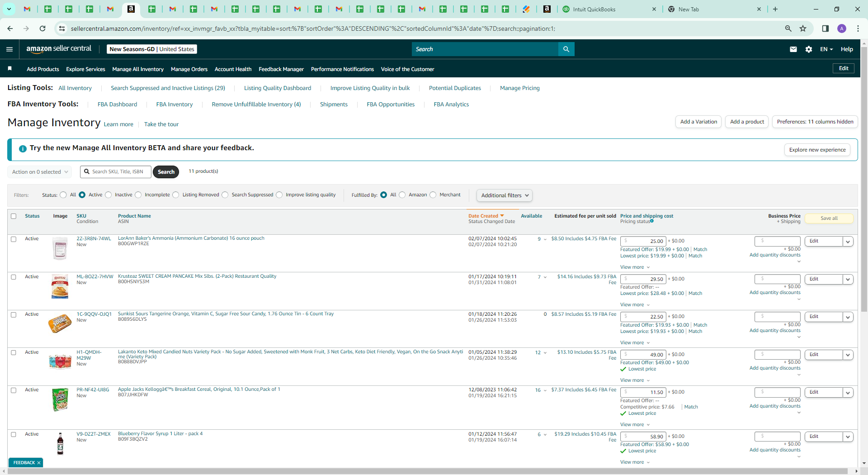Screen dimensions: 868x475
Task: Open LorAnn Baker's Ammonia product image
Action: click(x=60, y=249)
